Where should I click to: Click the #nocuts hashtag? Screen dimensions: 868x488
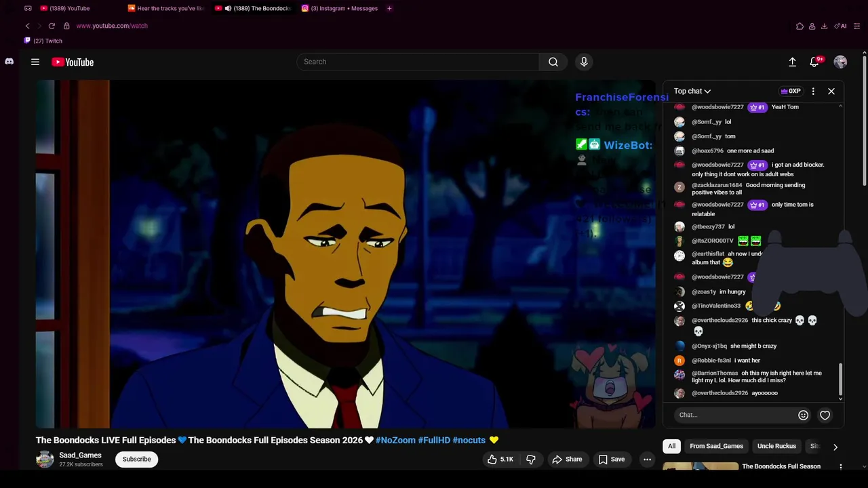(469, 440)
